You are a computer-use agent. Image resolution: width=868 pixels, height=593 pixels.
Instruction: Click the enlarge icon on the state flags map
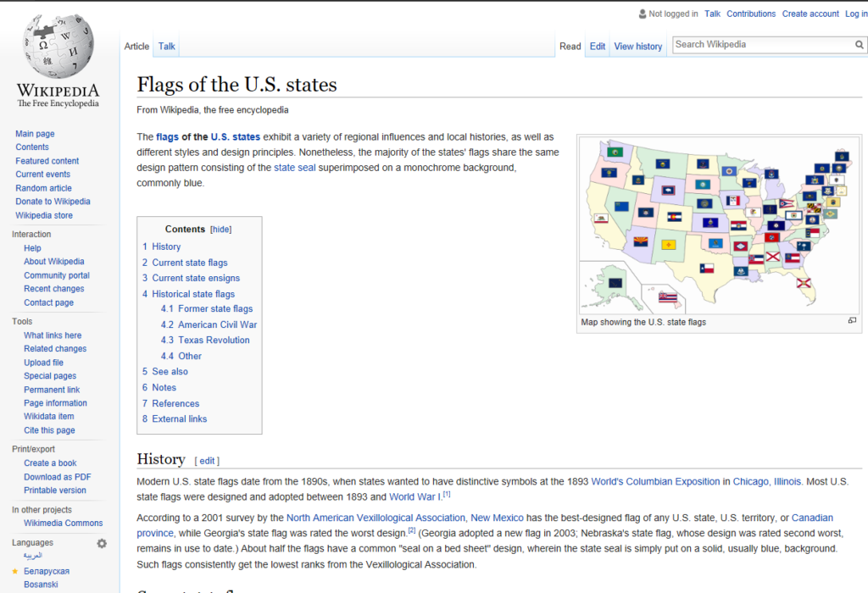click(852, 322)
